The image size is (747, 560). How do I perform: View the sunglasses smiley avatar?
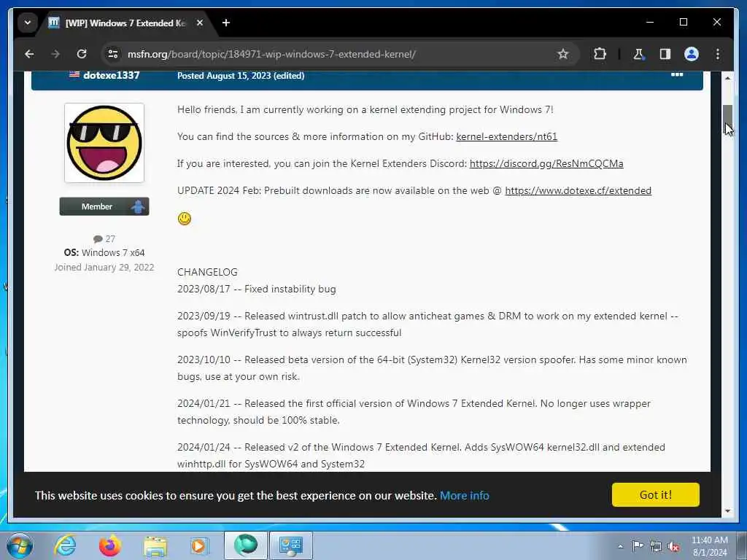pyautogui.click(x=104, y=143)
